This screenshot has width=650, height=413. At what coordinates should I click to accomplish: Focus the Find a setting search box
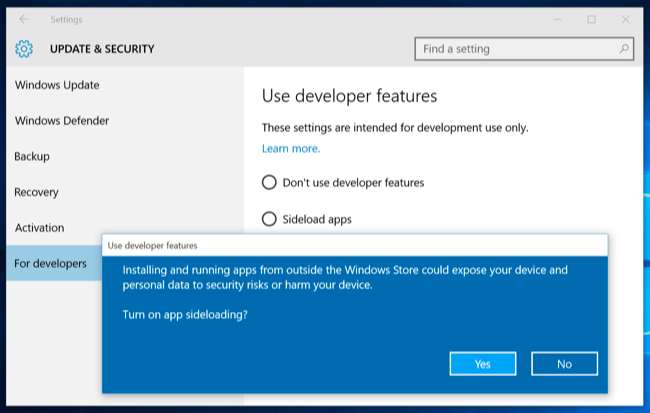coord(524,49)
